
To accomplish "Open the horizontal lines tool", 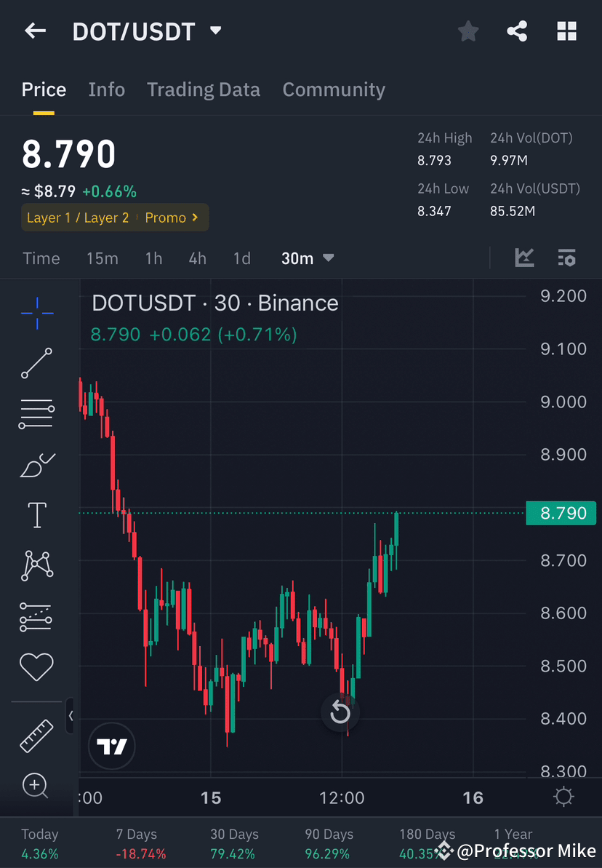I will [x=36, y=413].
